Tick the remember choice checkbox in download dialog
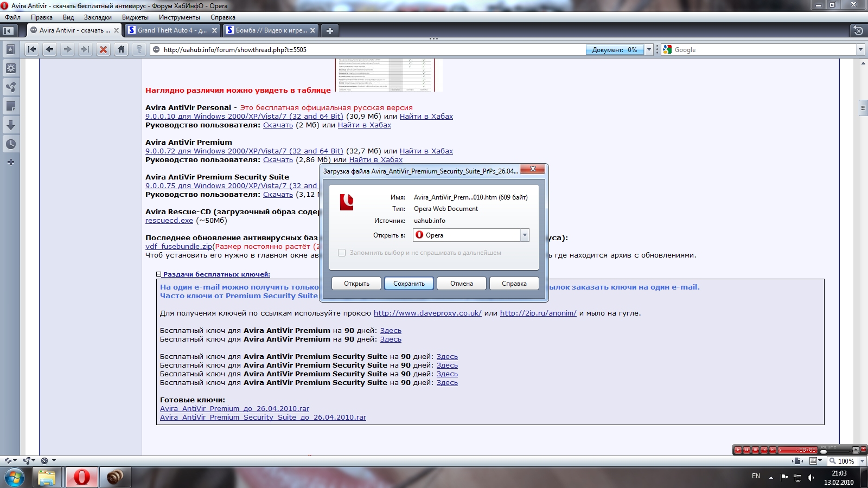The height and width of the screenshot is (488, 868). [x=342, y=253]
